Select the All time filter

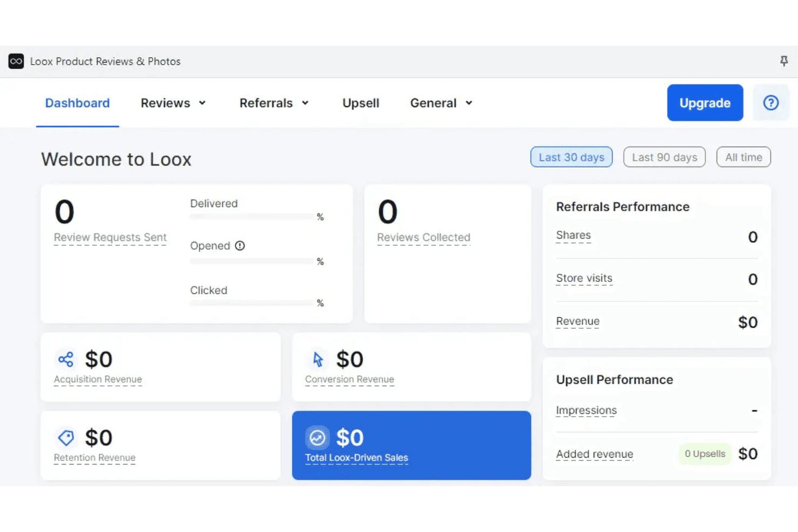[x=744, y=157]
